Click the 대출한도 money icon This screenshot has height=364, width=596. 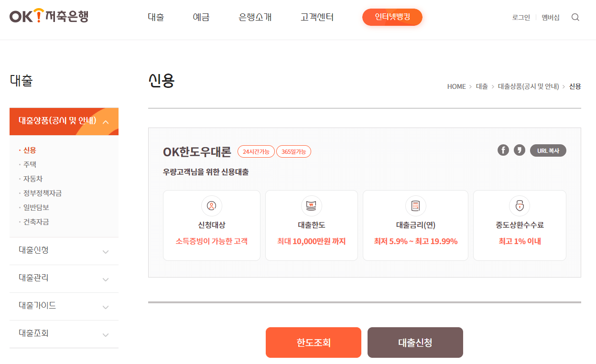[x=312, y=206]
